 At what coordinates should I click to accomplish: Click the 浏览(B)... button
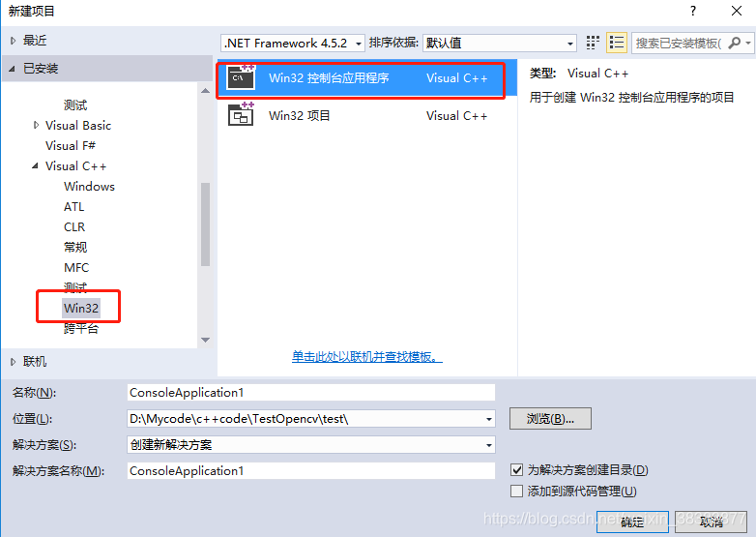point(550,418)
